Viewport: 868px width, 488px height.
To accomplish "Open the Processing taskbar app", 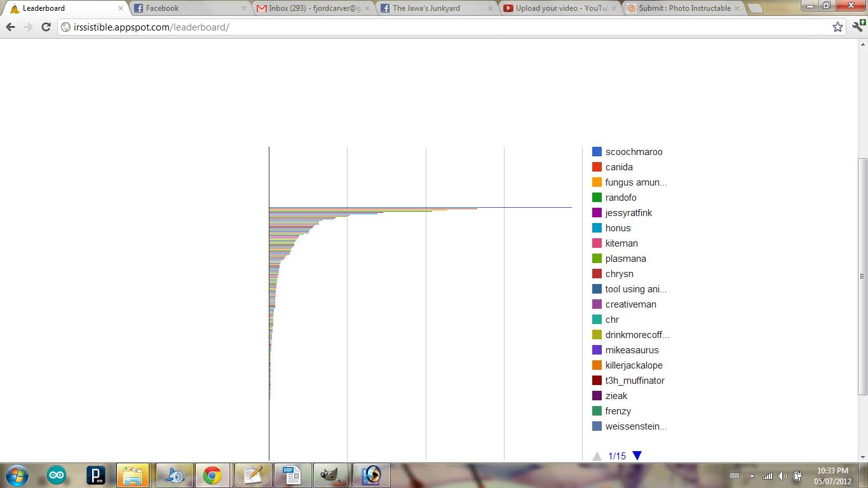I will pos(96,475).
